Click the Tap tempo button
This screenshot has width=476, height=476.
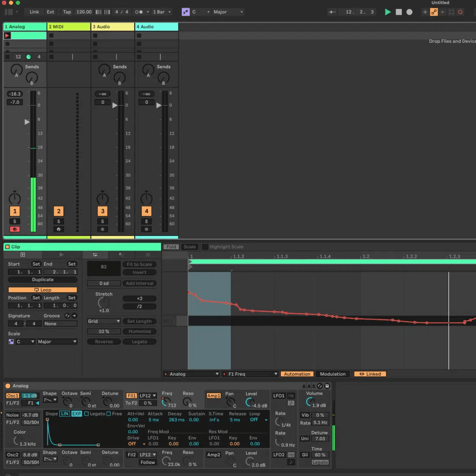(x=67, y=12)
